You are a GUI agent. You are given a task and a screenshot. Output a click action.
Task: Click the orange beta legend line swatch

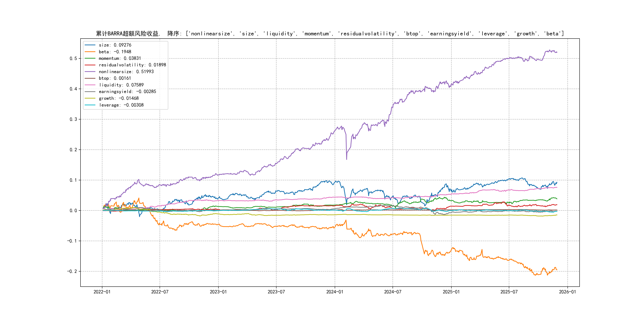click(90, 52)
